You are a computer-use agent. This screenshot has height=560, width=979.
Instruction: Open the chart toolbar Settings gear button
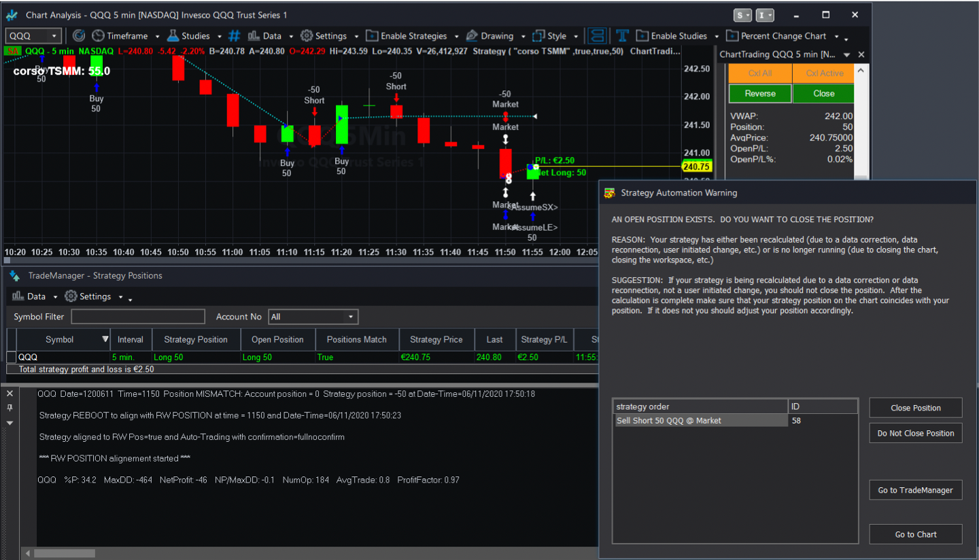(x=324, y=36)
